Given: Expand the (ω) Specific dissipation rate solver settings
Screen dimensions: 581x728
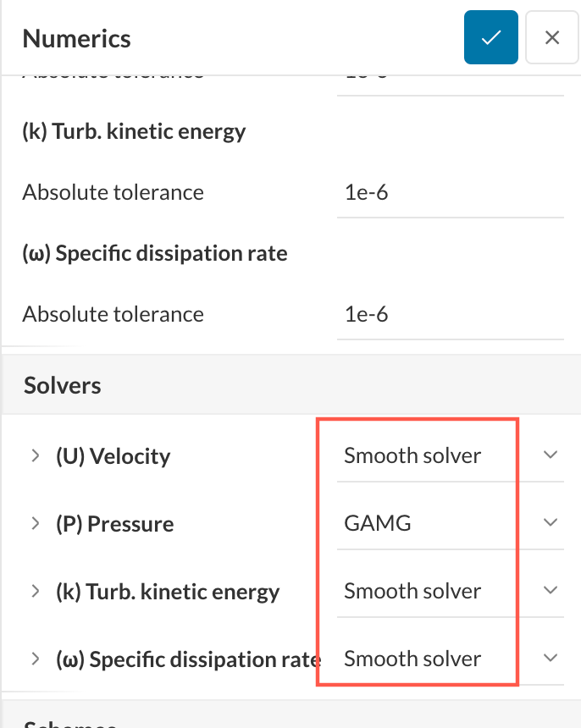Looking at the screenshot, I should [x=35, y=658].
